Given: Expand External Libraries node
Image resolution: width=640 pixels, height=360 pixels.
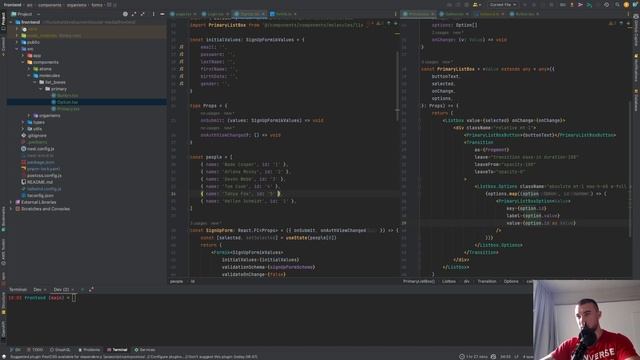Looking at the screenshot, I should coord(11,202).
